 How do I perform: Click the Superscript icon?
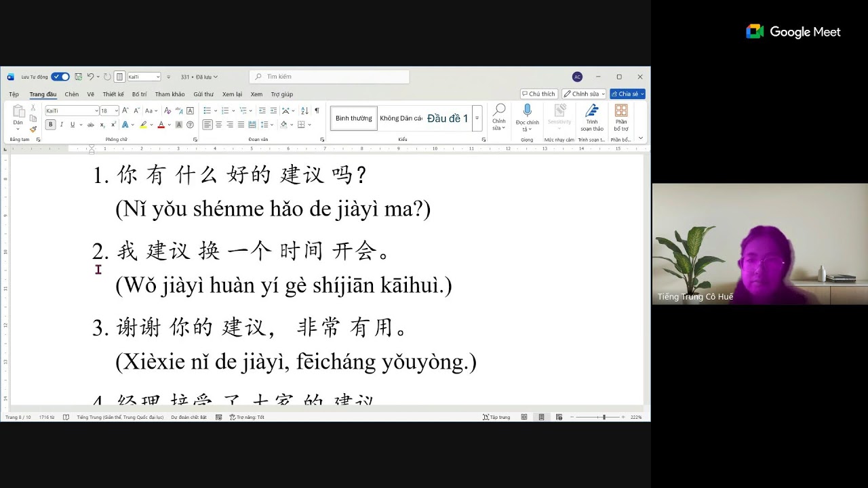click(x=113, y=125)
